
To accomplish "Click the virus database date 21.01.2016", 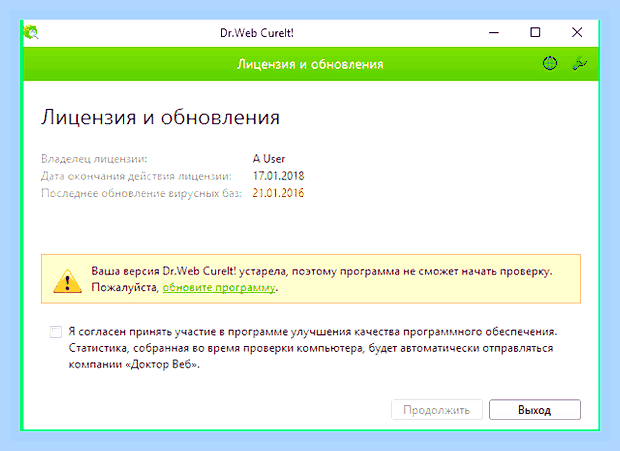I will pos(278,193).
